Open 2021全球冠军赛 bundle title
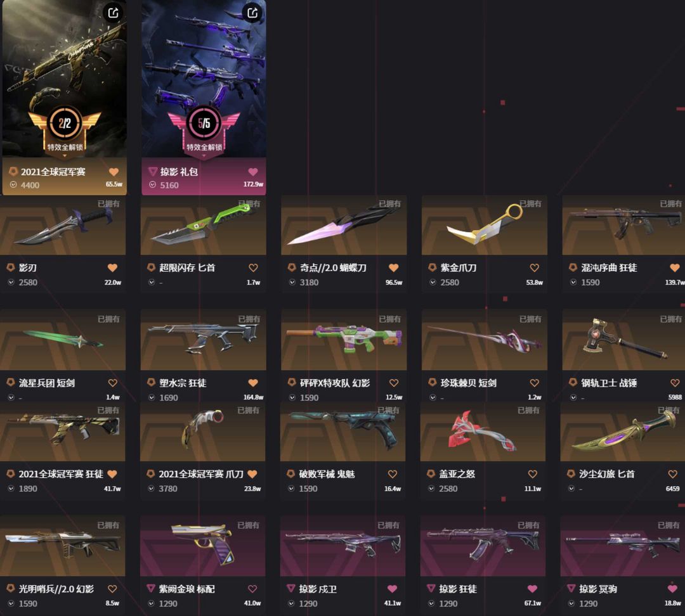 tap(53, 172)
